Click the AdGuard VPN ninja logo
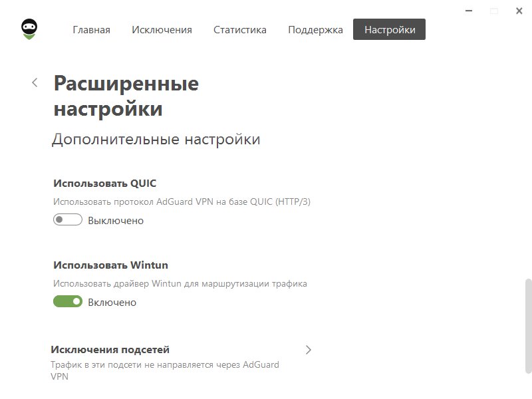This screenshot has width=532, height=399. (x=29, y=29)
